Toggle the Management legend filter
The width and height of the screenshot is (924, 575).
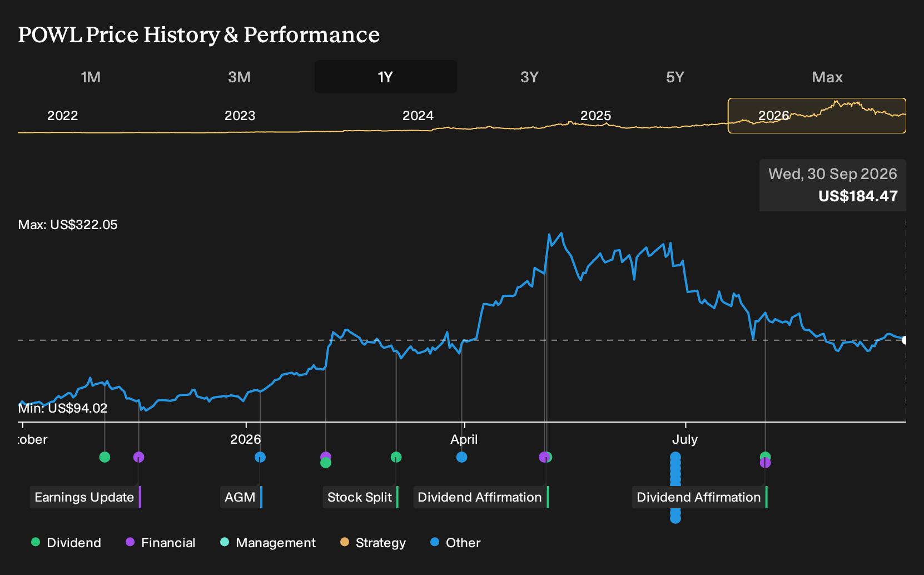pos(268,543)
